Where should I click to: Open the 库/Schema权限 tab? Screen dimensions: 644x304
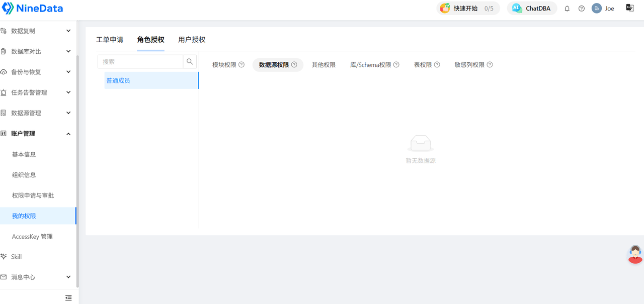point(371,65)
